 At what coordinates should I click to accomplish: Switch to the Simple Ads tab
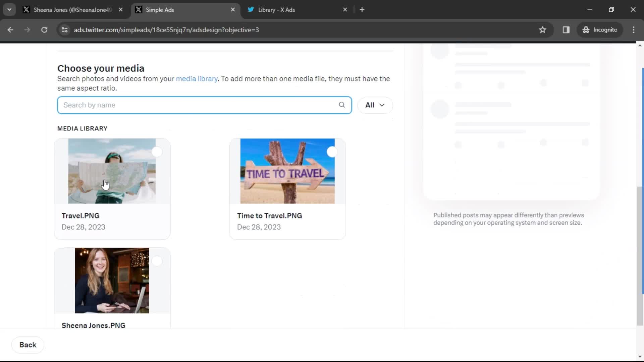point(185,10)
